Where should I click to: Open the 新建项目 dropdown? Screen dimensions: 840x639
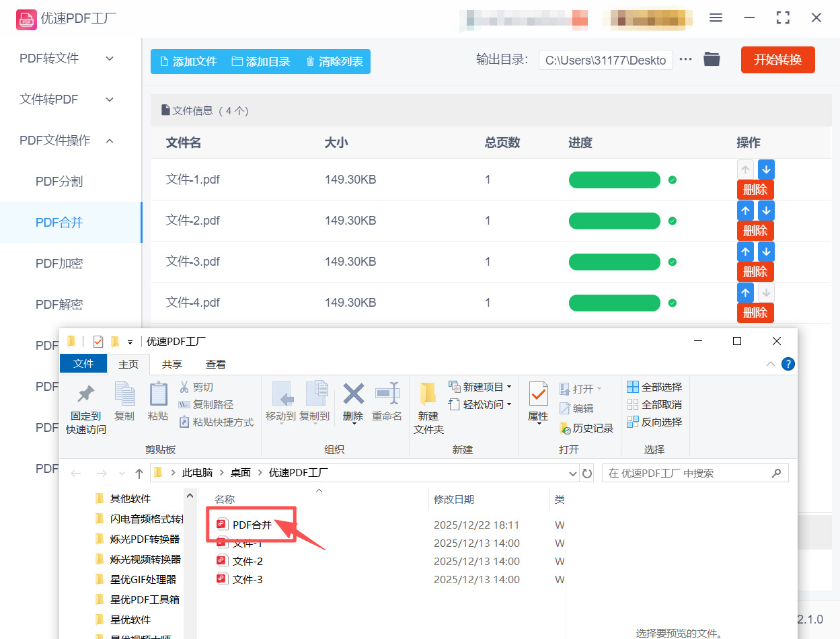pos(480,387)
